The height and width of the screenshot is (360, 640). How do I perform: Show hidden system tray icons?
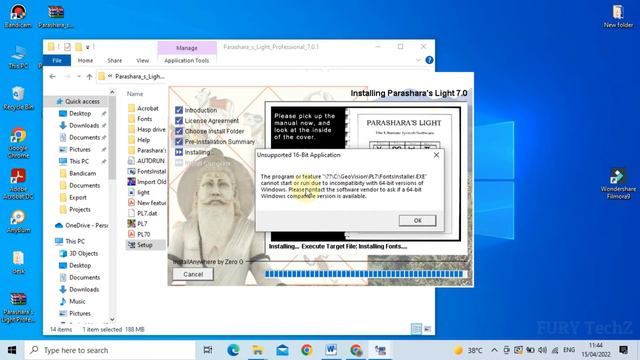coord(494,350)
